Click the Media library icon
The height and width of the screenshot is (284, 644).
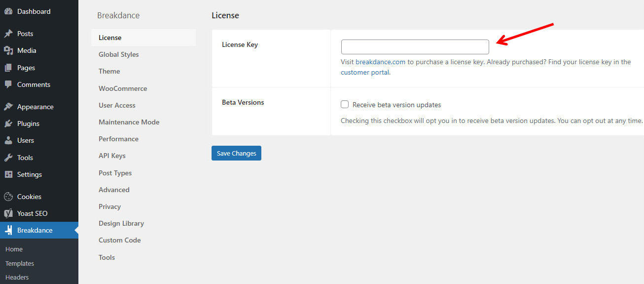8,50
